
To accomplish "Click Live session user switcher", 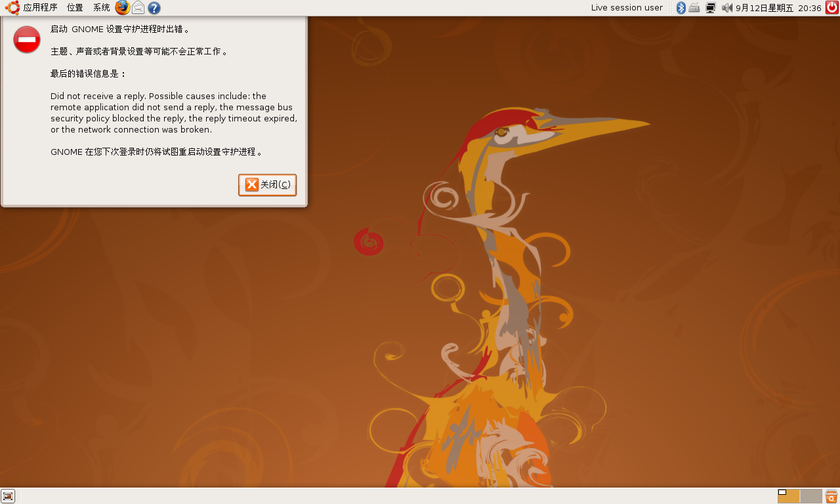I will (627, 8).
